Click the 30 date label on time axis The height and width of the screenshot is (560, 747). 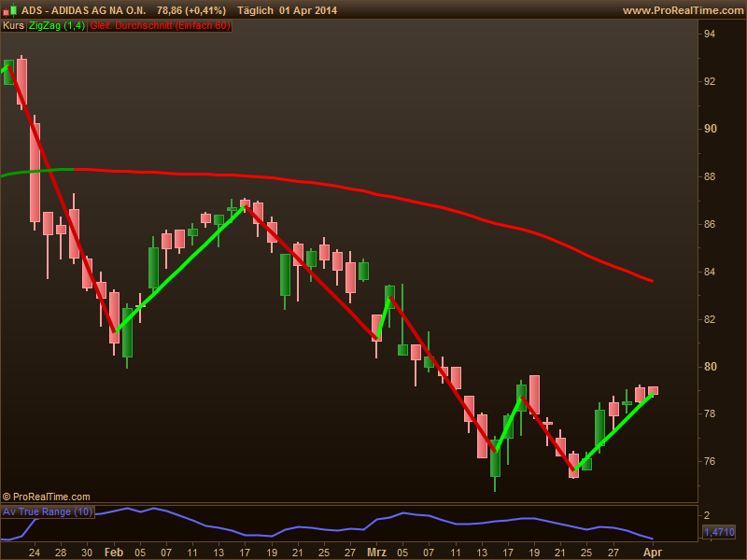tap(87, 553)
